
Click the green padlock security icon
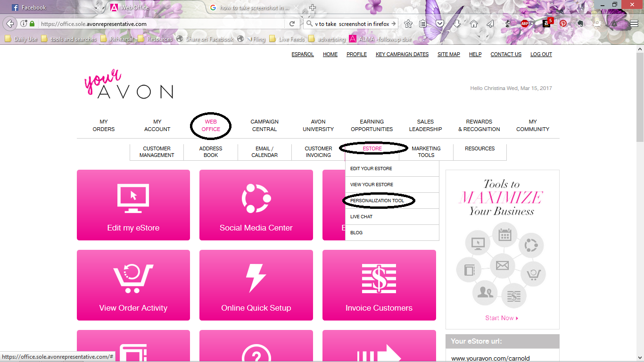[32, 24]
